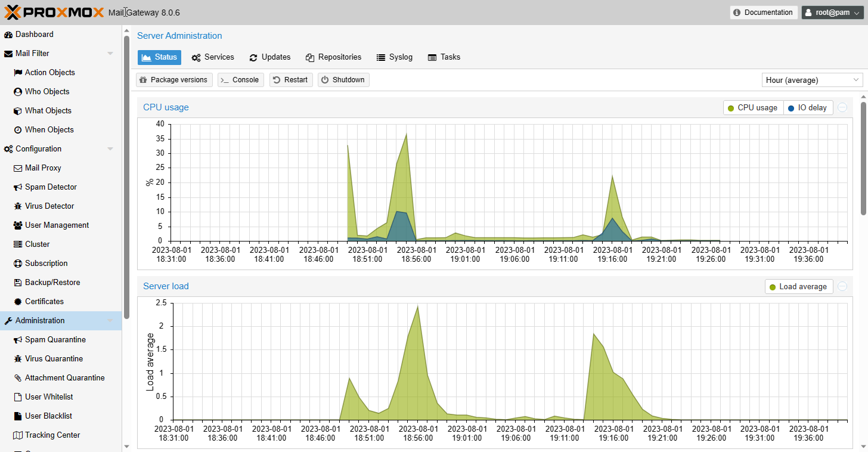868x452 pixels.
Task: Open the Updates tab
Action: pyautogui.click(x=269, y=57)
